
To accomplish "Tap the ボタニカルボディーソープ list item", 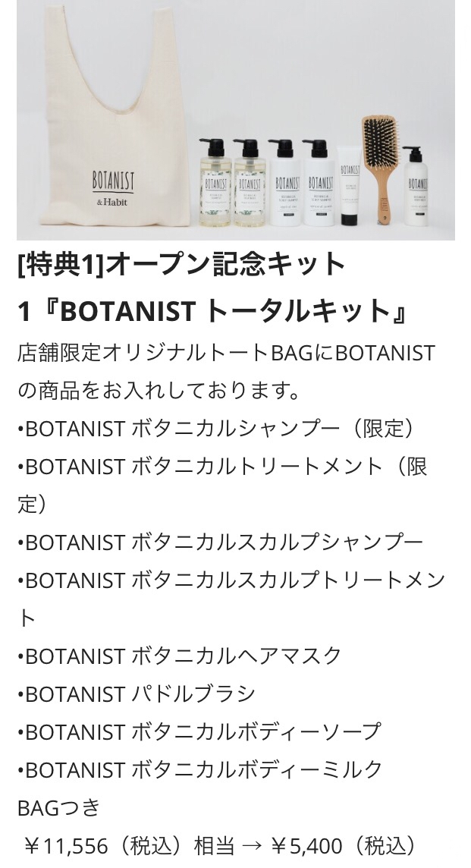I will tap(199, 731).
